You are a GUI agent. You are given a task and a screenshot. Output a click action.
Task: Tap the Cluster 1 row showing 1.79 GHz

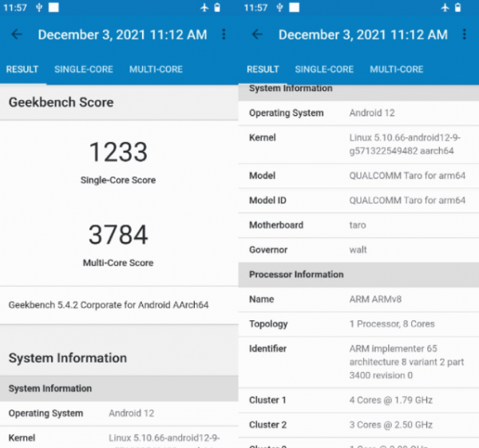(x=358, y=400)
